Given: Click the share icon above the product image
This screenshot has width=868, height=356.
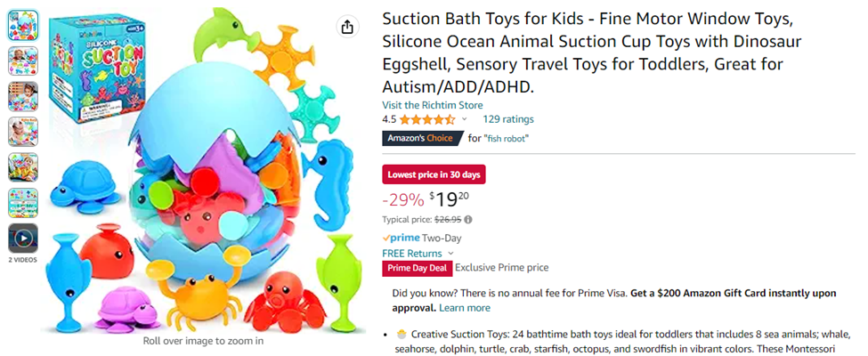Looking at the screenshot, I should click(x=347, y=27).
